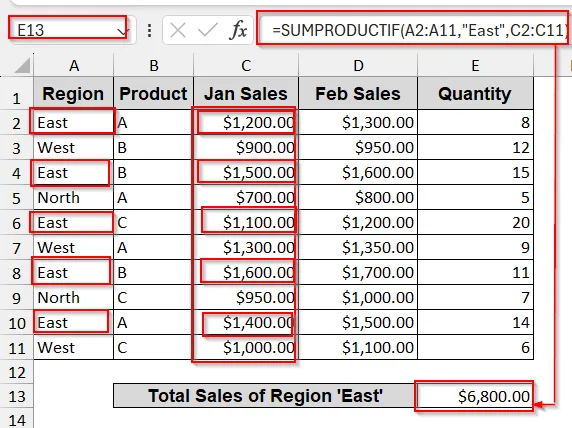Select cell A5 containing North
This screenshot has height=428, width=572.
[74, 197]
